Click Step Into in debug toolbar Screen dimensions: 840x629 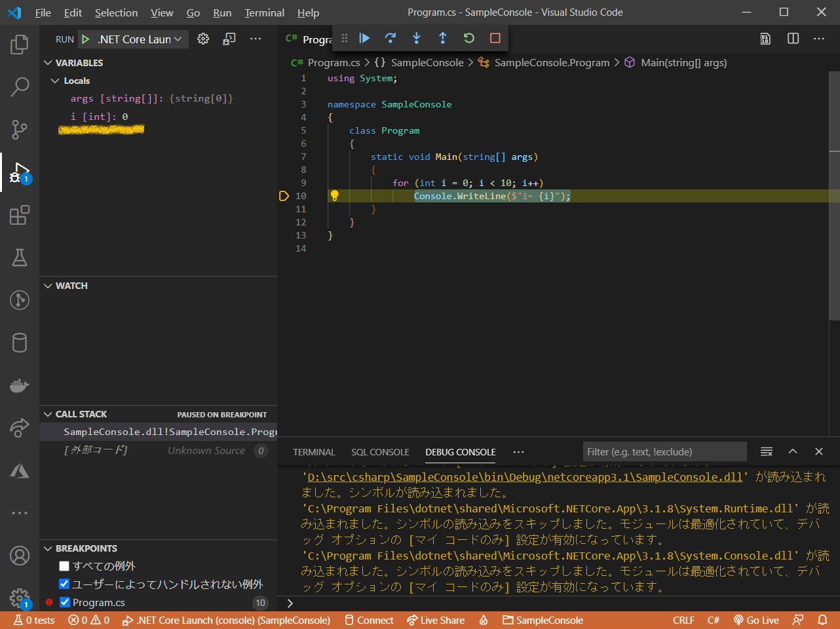[x=417, y=38]
